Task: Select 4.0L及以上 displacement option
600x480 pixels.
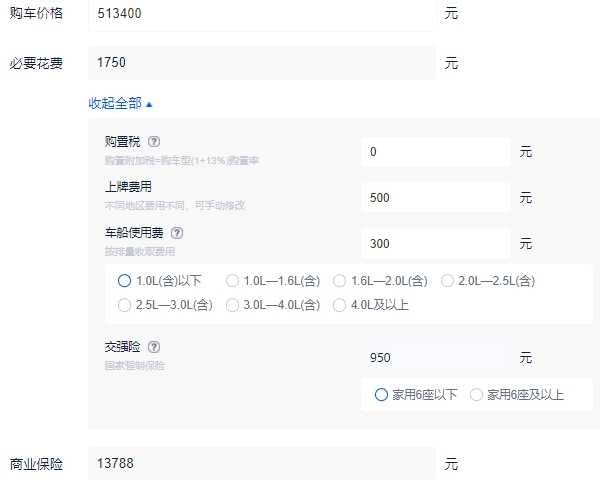Action: pos(340,305)
